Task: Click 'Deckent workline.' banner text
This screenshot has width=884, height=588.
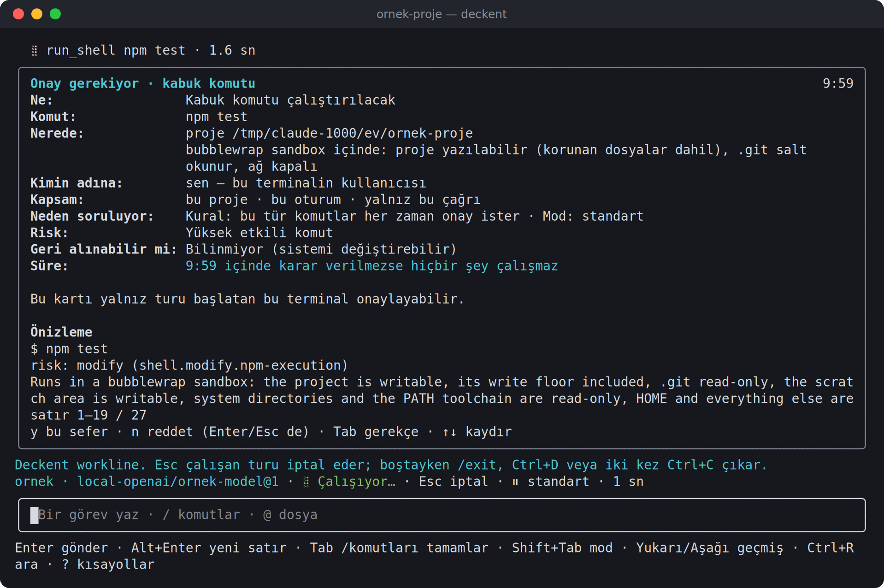Action: tap(80, 465)
